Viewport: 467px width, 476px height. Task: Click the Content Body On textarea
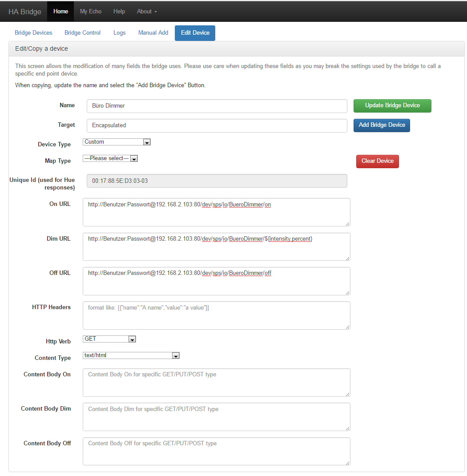(x=216, y=383)
